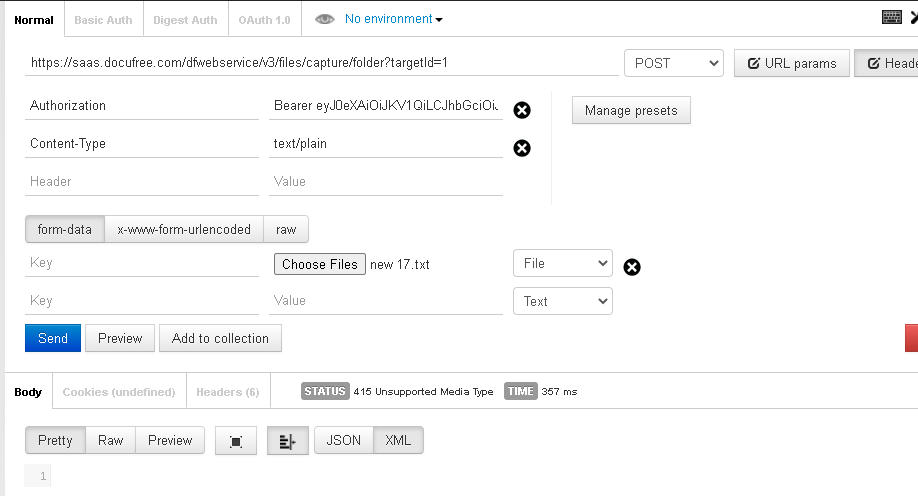Remove the Authorization header row
Viewport: 918px width, 496px height.
tap(522, 110)
